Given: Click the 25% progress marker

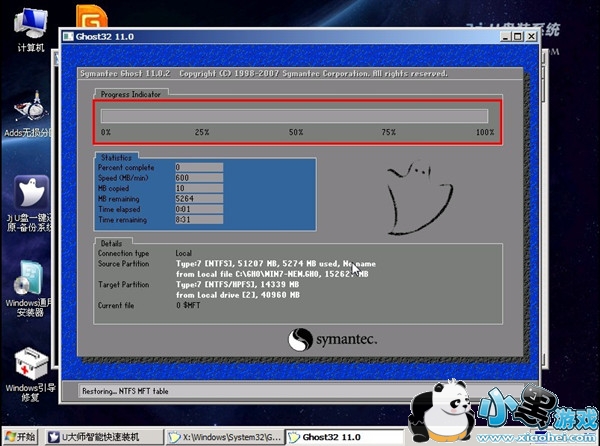Looking at the screenshot, I should click(x=202, y=132).
